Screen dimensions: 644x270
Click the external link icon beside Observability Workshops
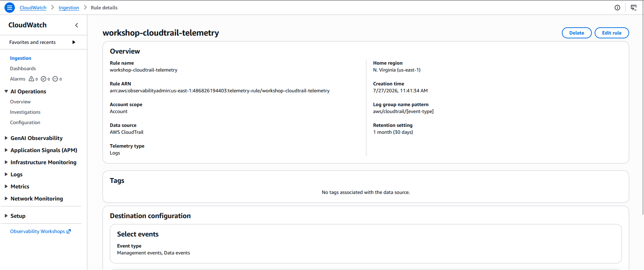69,231
